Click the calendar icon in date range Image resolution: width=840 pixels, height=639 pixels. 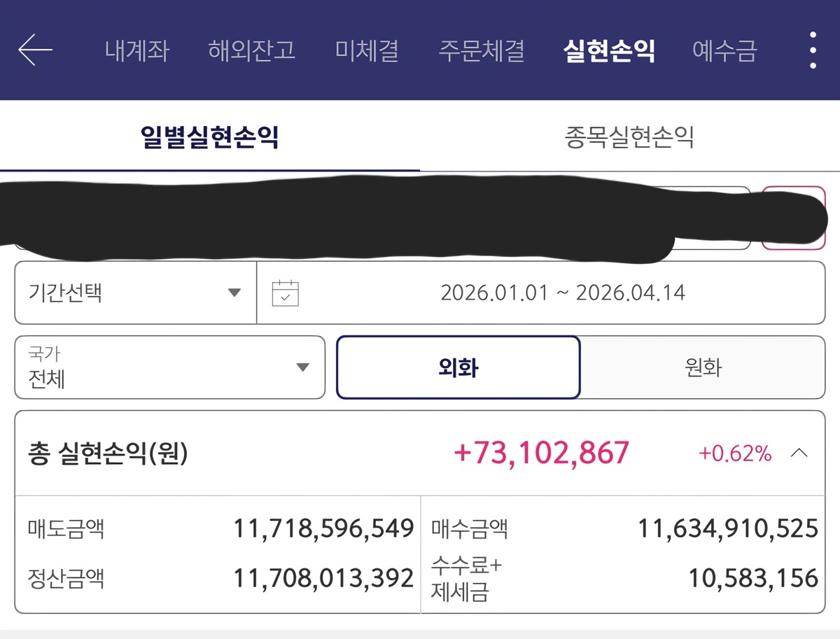285,293
